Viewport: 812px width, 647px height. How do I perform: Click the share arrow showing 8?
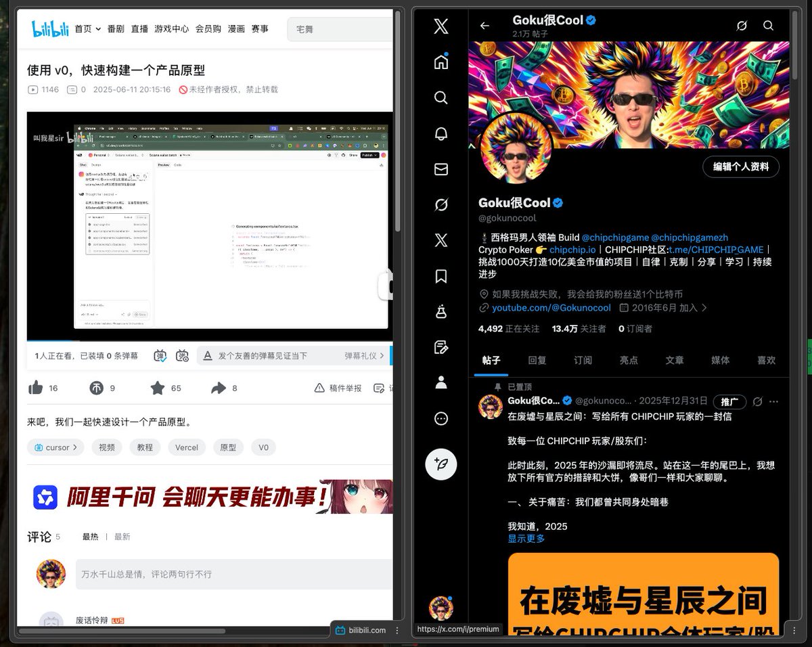coord(218,388)
